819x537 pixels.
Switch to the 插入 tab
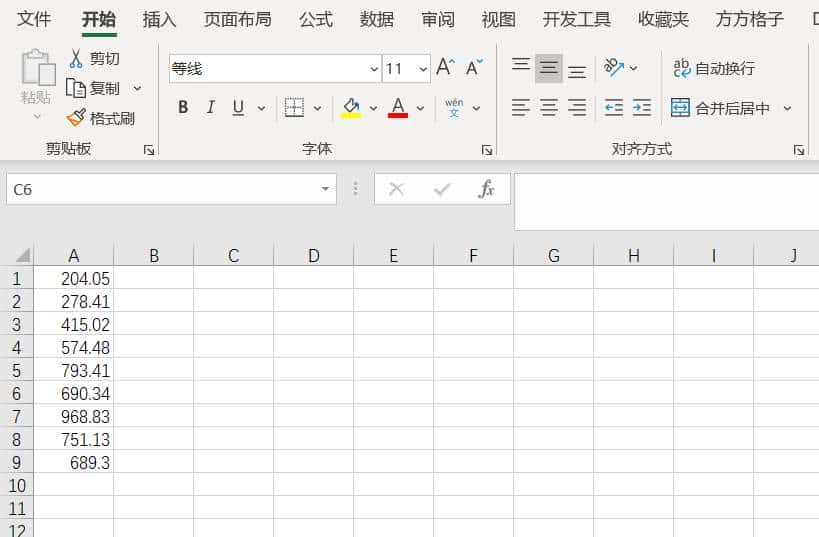pyautogui.click(x=159, y=19)
